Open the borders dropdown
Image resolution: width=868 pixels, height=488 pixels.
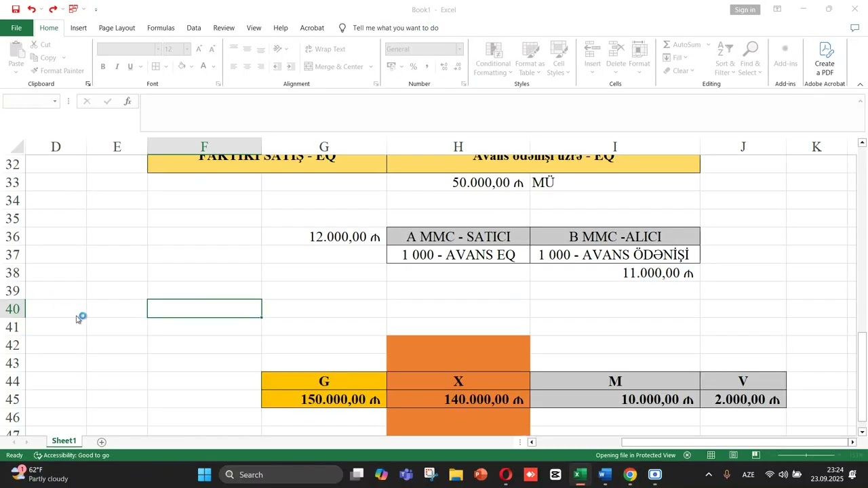167,66
